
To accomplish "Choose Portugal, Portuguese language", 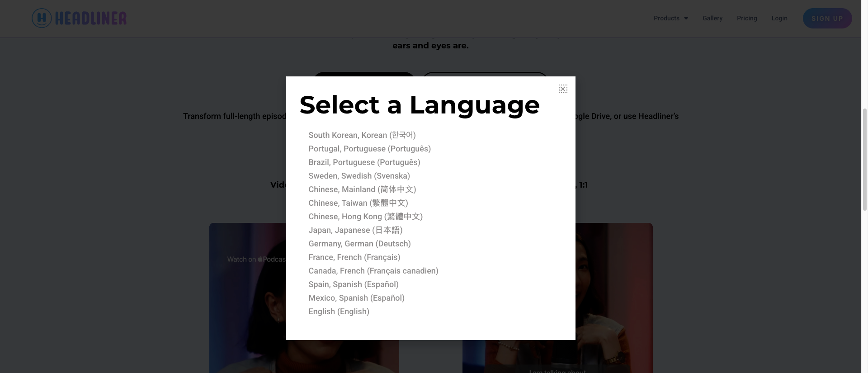I will point(370,149).
